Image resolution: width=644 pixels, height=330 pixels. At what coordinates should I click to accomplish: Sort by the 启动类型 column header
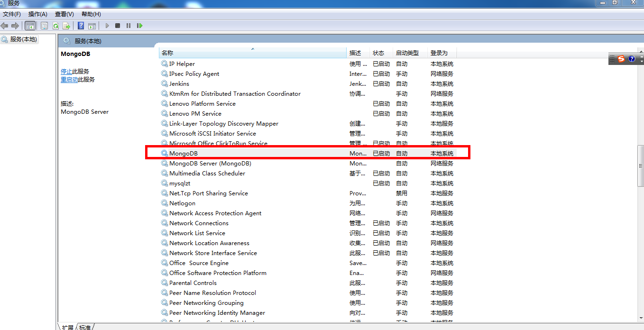[411, 53]
